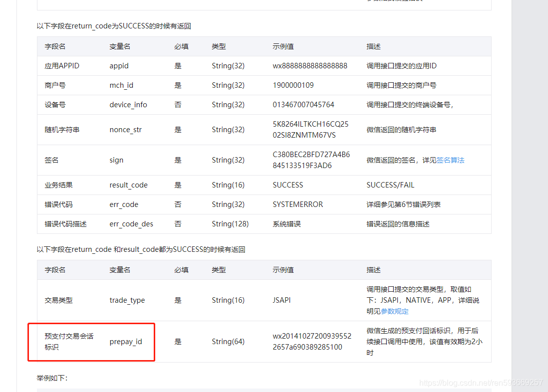Click the 应用APPID field name

62,66
